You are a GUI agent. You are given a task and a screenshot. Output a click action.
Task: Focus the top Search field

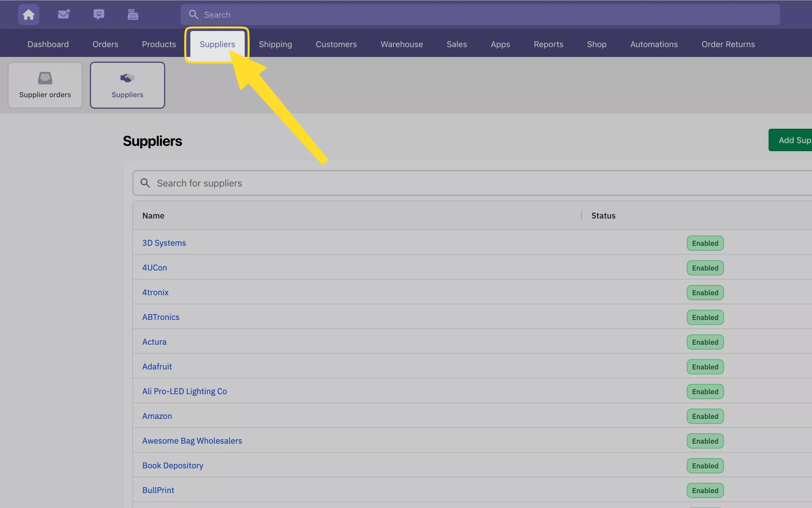pos(480,15)
